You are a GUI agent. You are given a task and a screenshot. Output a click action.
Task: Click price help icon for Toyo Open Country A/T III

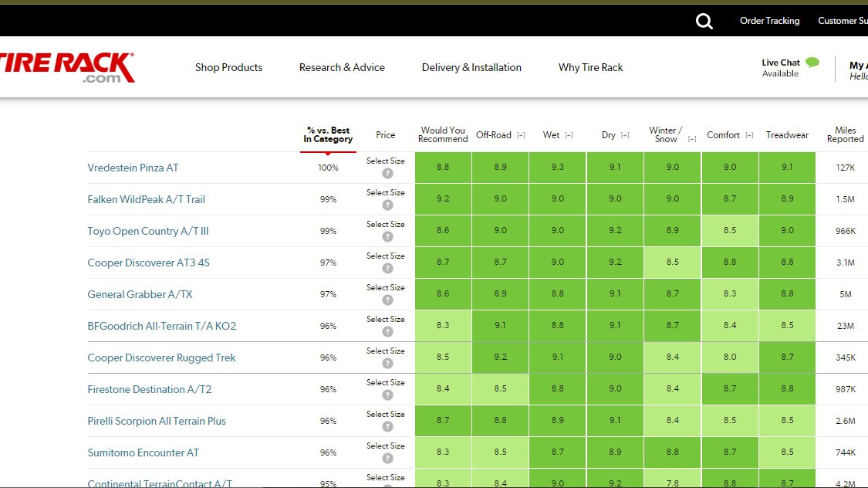pyautogui.click(x=387, y=236)
